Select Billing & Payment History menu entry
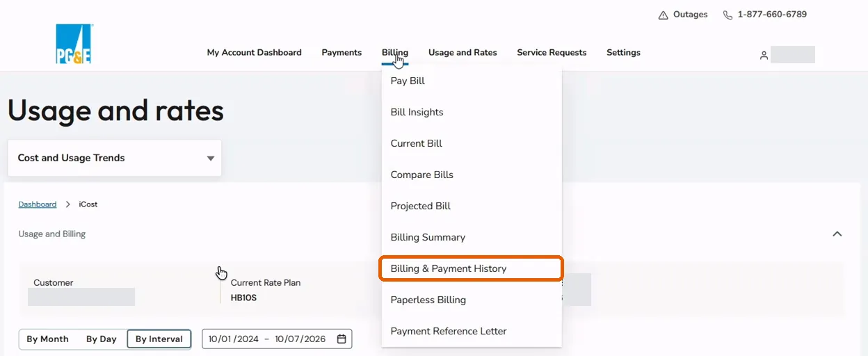This screenshot has height=356, width=868. (x=471, y=268)
